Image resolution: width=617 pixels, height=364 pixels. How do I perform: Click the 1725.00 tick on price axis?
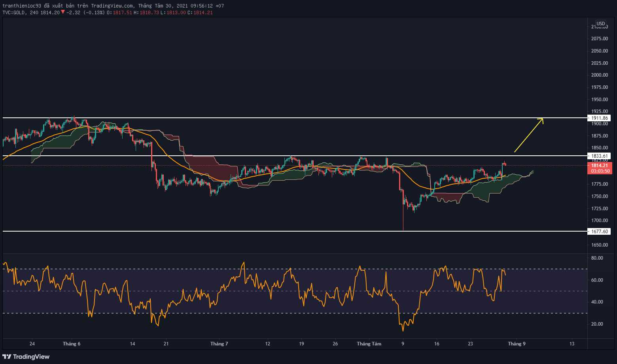(x=600, y=209)
